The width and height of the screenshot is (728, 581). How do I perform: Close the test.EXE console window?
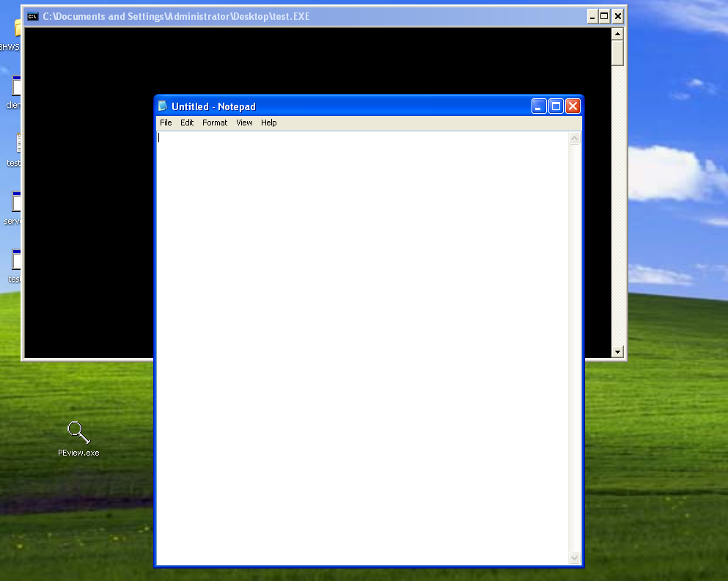click(618, 16)
